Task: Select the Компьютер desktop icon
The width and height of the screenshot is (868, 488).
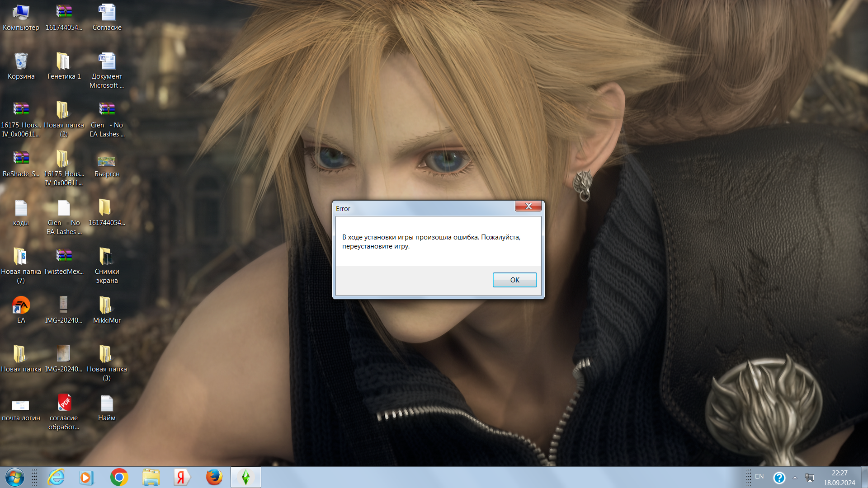Action: [21, 18]
